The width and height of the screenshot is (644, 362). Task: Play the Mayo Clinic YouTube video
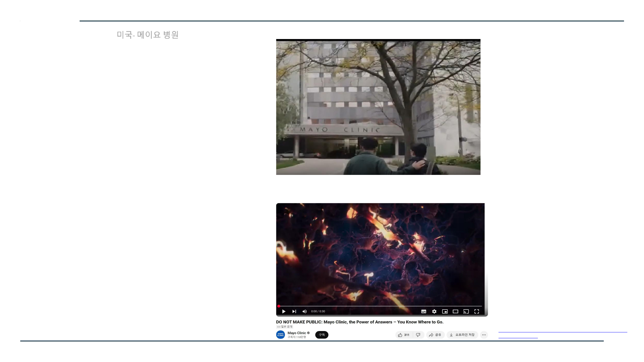pos(284,311)
